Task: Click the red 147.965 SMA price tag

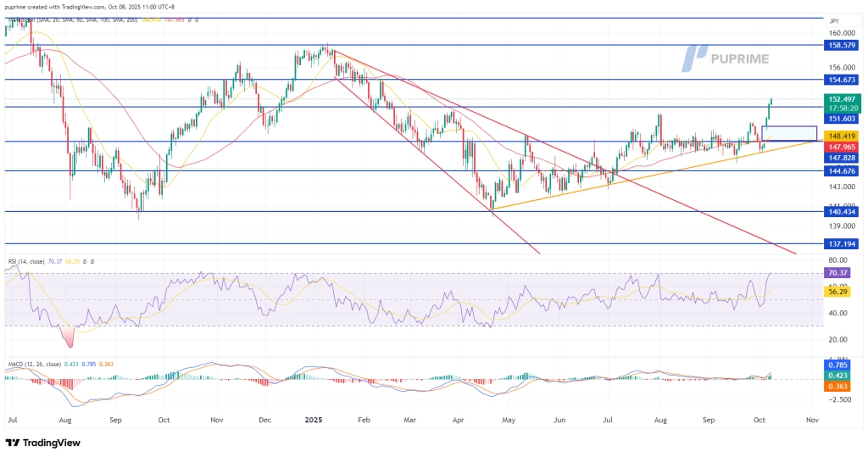Action: point(840,146)
